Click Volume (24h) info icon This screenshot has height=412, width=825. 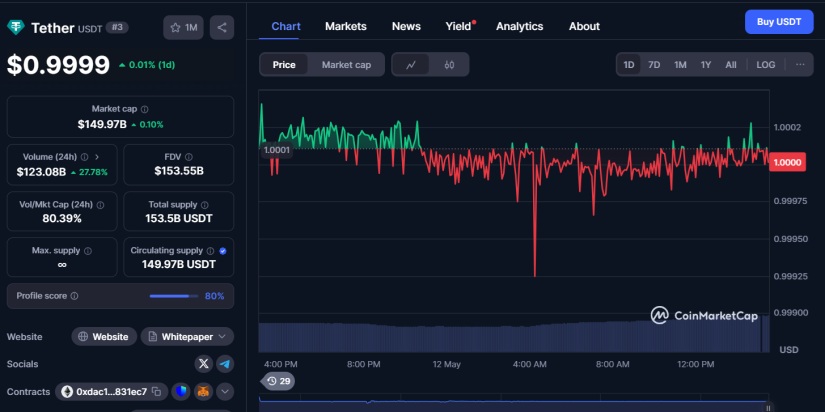tap(84, 157)
